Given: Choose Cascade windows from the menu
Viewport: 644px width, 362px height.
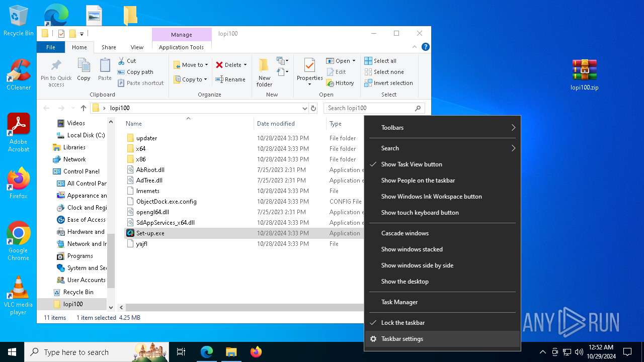Looking at the screenshot, I should [443, 233].
